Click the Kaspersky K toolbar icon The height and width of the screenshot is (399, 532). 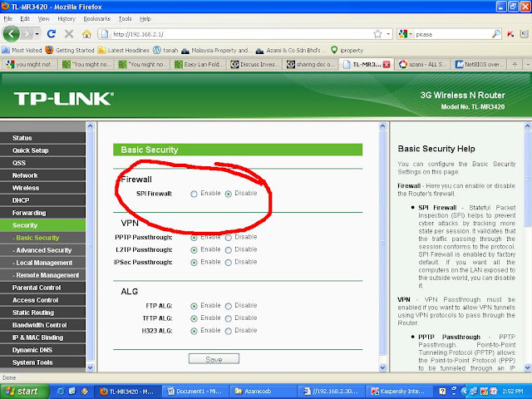pyautogui.click(x=510, y=34)
